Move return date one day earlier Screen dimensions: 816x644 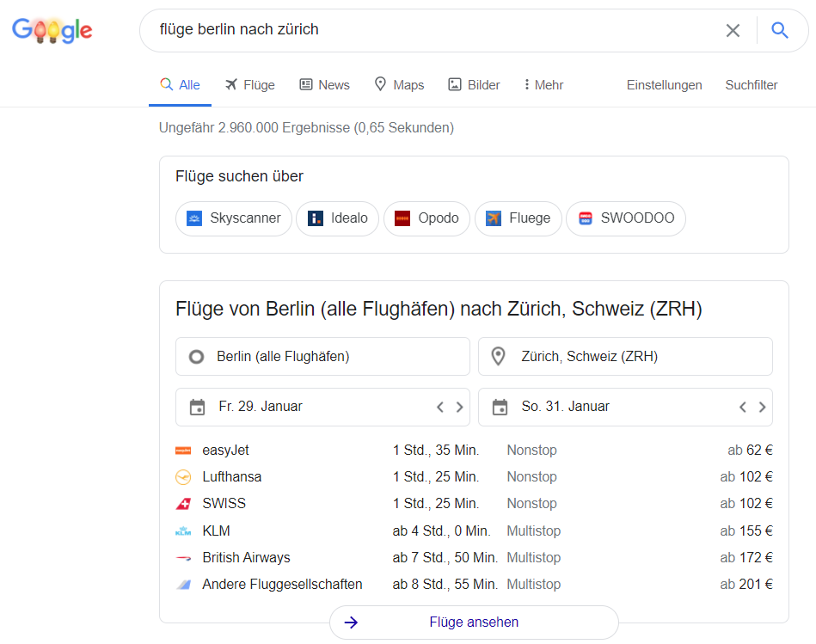point(743,407)
